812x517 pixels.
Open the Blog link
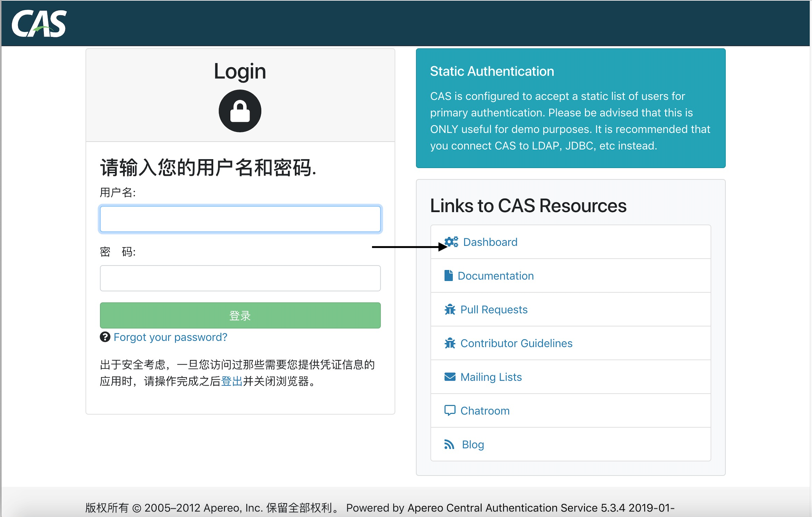(473, 444)
